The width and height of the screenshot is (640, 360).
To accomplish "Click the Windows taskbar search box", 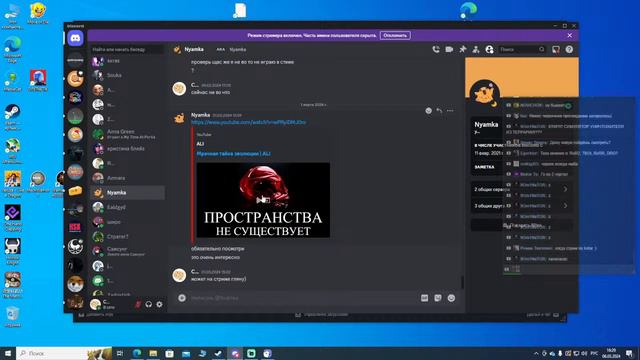I will pos(64,353).
